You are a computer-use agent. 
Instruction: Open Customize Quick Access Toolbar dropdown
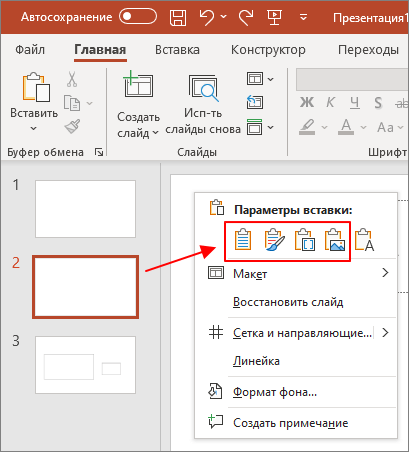tap(303, 17)
